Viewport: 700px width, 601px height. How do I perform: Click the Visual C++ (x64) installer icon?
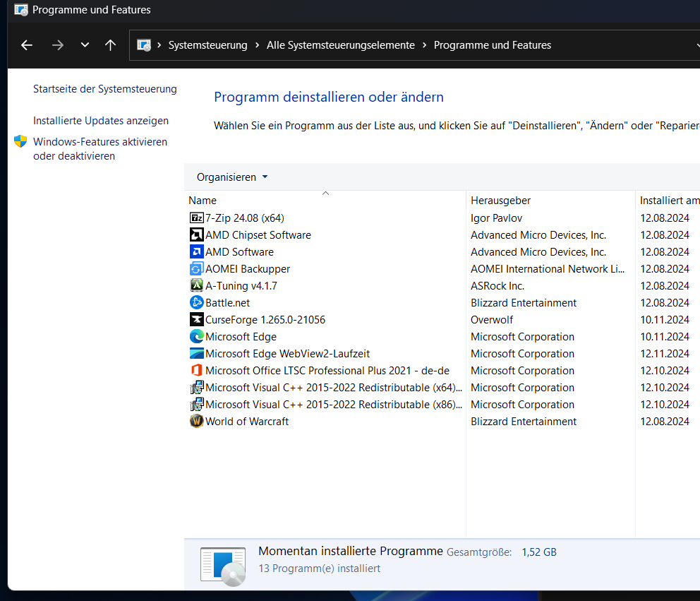tap(196, 388)
